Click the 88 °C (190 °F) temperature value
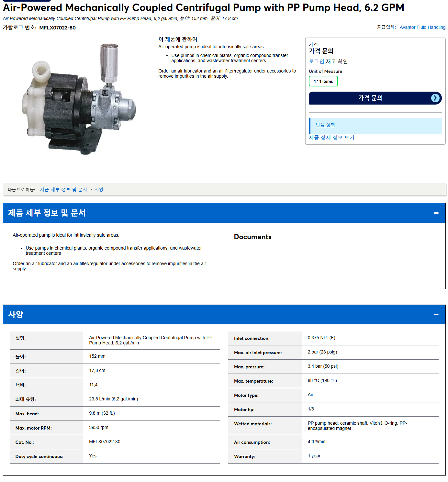The image size is (448, 482). click(x=322, y=380)
